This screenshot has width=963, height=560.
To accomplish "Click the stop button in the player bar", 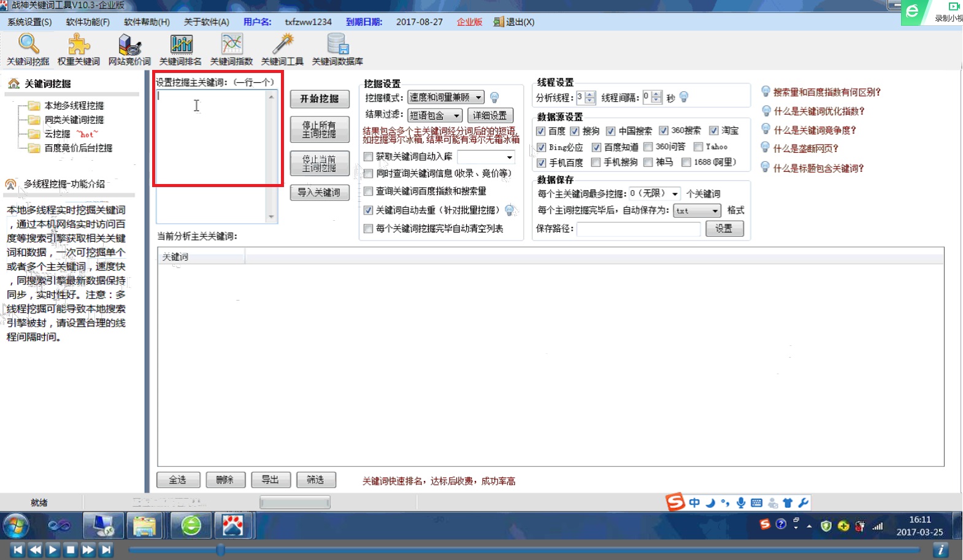I will 71,550.
